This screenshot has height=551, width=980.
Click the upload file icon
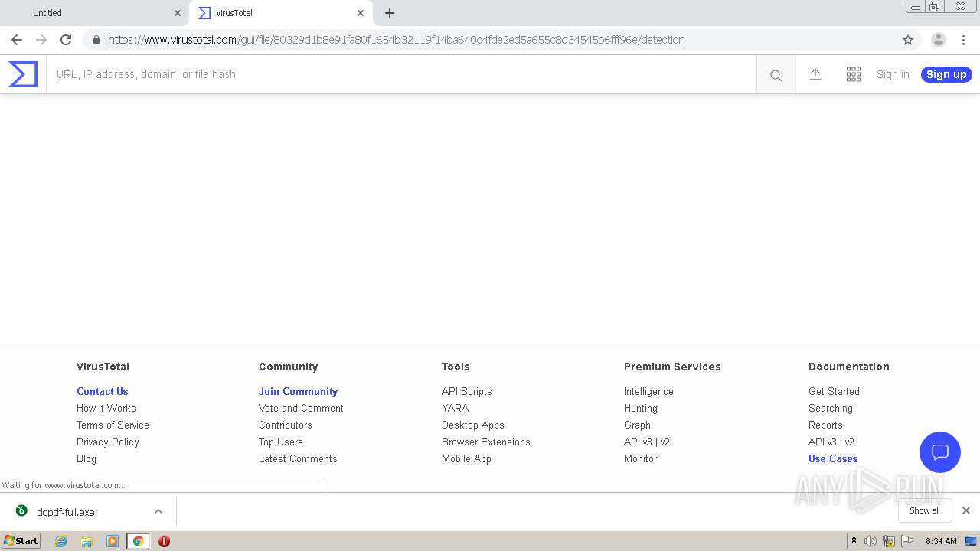coord(815,74)
